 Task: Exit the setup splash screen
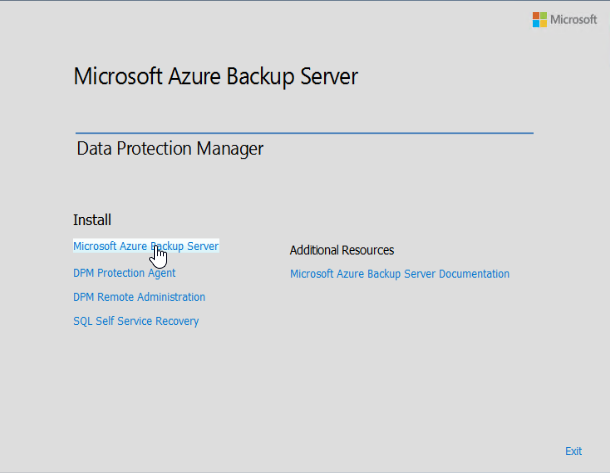click(x=573, y=451)
